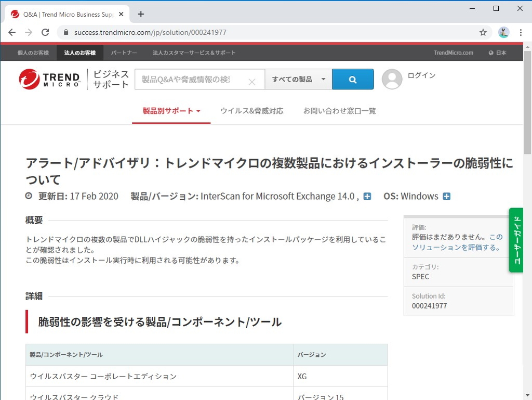Screen dimensions: 532x400
Task: Go back using the browser back arrow
Action: click(x=12, y=32)
